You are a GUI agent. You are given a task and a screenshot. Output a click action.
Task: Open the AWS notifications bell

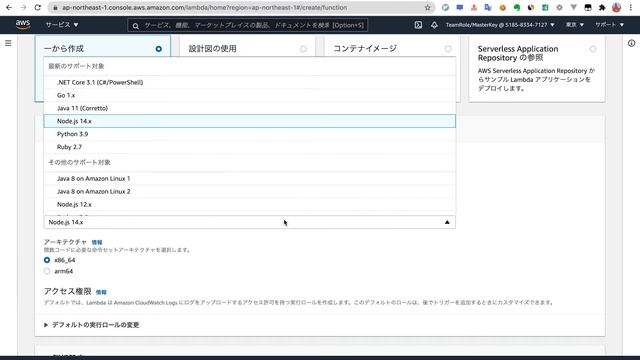pyautogui.click(x=434, y=25)
